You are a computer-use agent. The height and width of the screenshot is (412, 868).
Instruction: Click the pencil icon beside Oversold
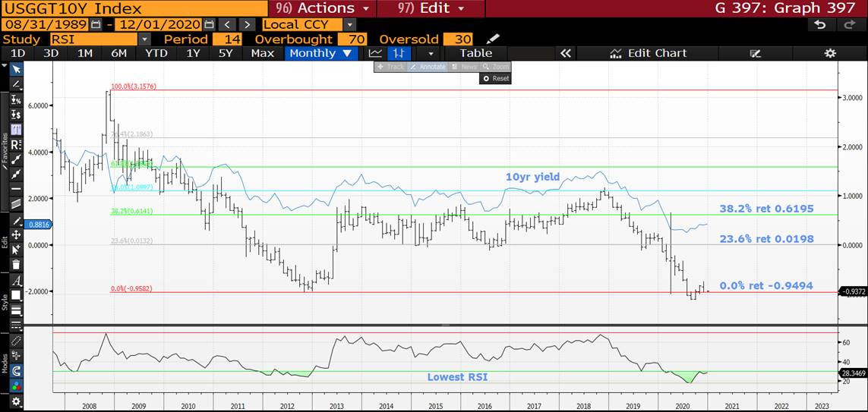(x=494, y=39)
